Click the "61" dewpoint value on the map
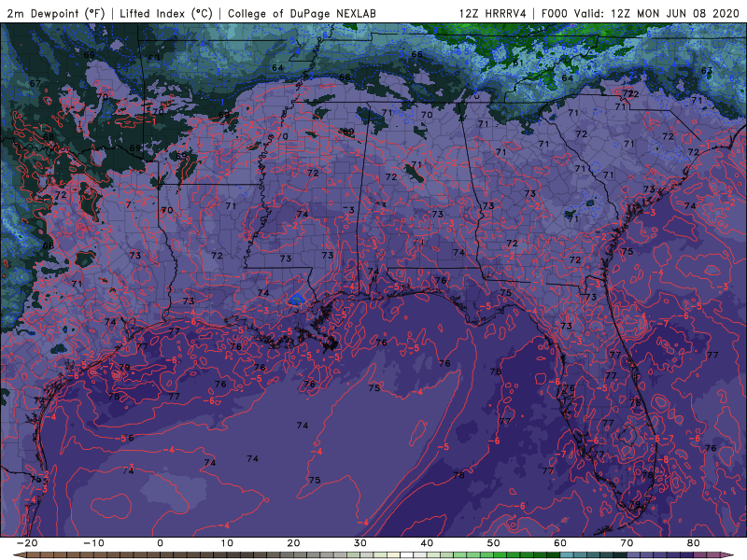 click(518, 63)
